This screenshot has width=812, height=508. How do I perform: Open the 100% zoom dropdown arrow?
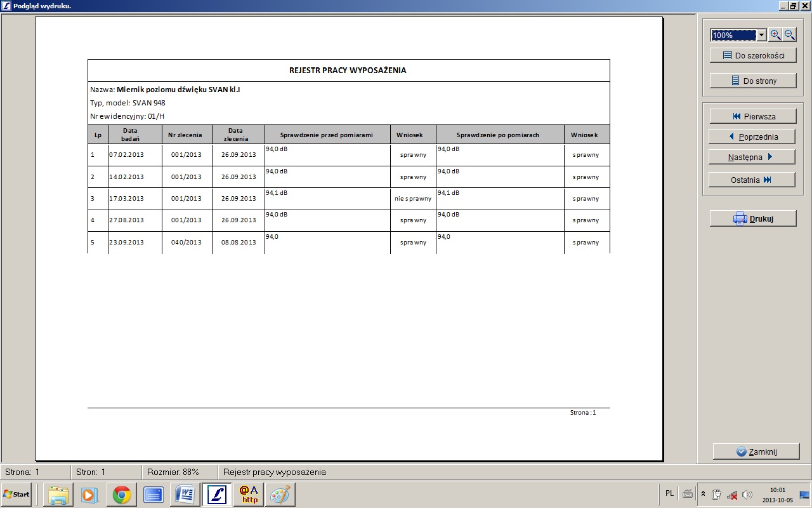(762, 36)
